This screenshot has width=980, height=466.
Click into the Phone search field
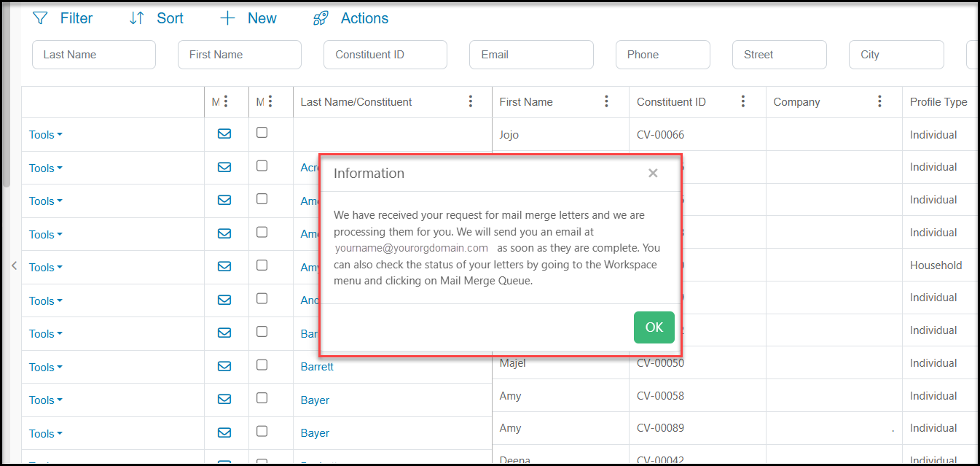tap(663, 55)
